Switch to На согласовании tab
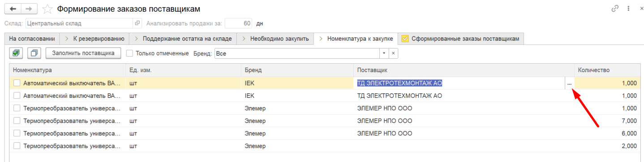Viewport: 644px width, 162px height. (x=32, y=39)
